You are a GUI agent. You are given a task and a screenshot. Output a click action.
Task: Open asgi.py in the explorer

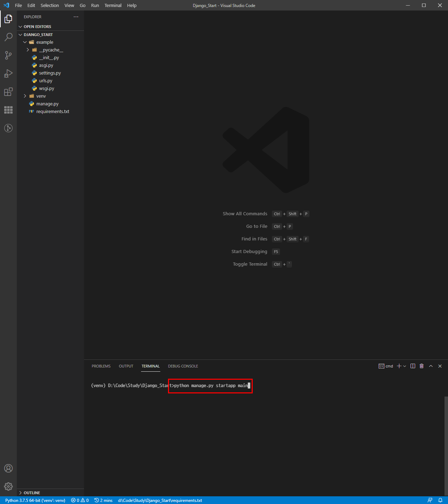click(46, 65)
